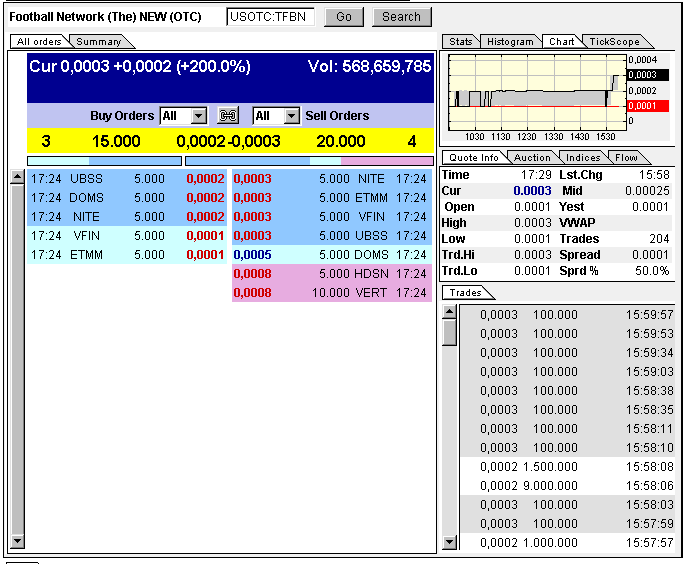Click the order book scroll-down arrow
Viewport: 687px width, 564px height.
tap(16, 541)
